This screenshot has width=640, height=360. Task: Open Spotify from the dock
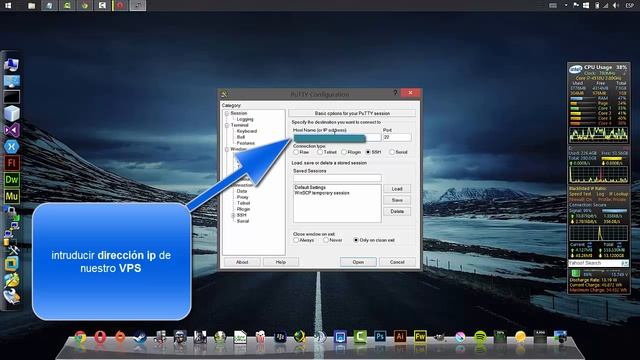click(480, 337)
